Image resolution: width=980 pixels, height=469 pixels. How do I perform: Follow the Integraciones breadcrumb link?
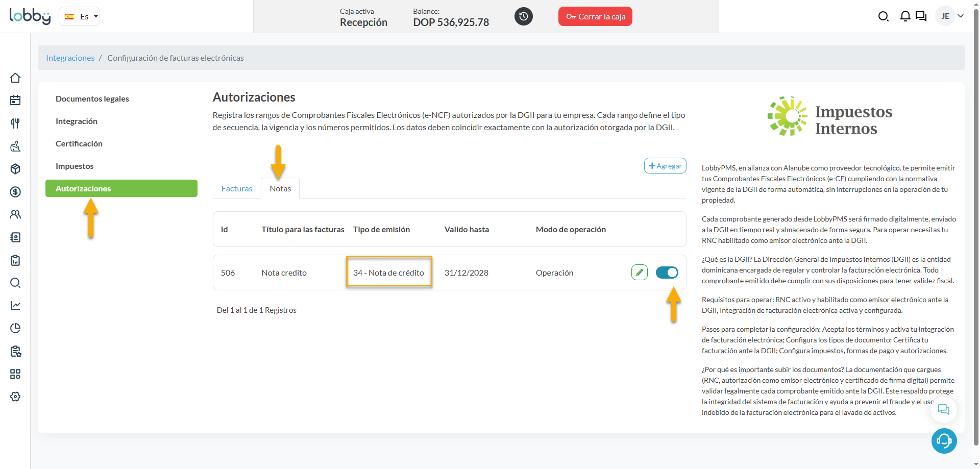pyautogui.click(x=70, y=58)
